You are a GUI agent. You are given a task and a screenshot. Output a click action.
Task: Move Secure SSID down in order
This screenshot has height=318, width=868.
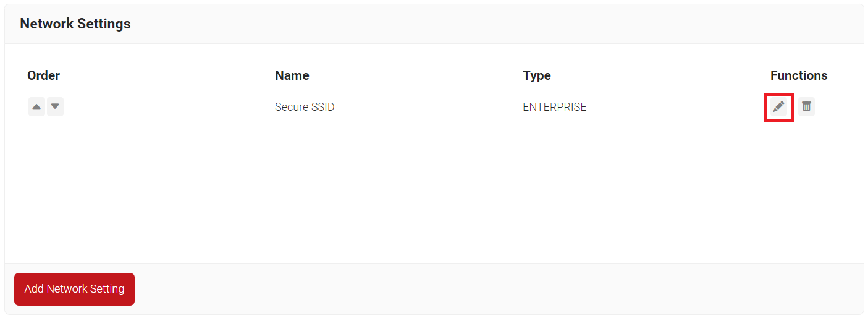click(x=55, y=107)
